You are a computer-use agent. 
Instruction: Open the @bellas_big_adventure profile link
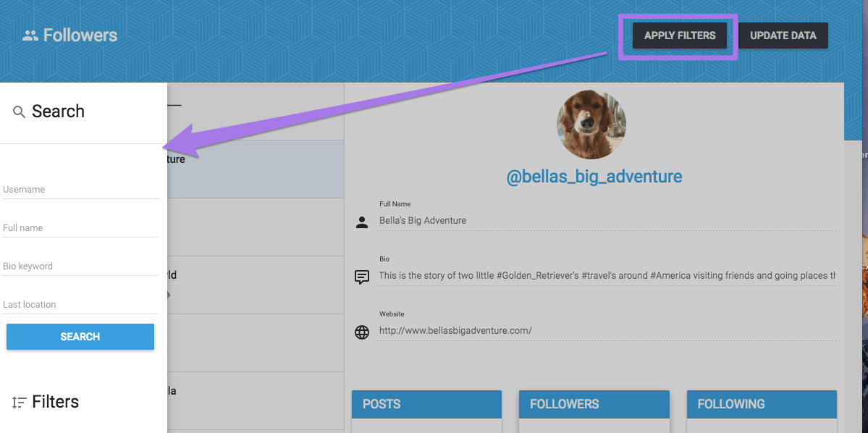(x=594, y=177)
